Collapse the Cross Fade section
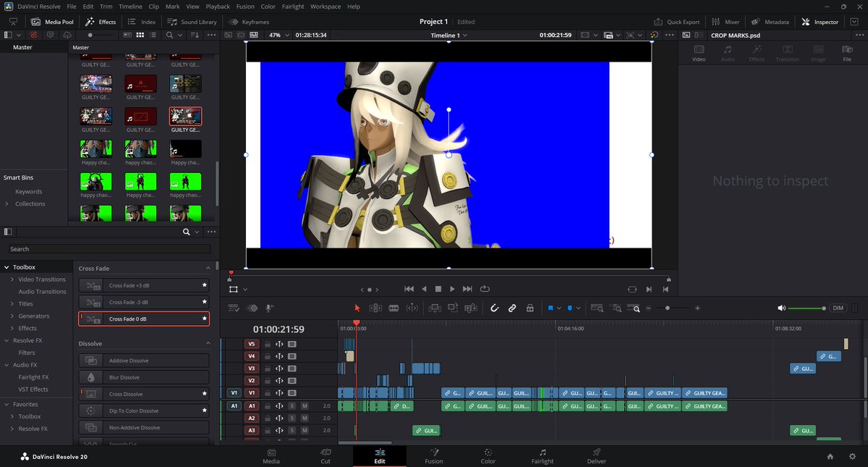The width and height of the screenshot is (868, 467). (208, 269)
